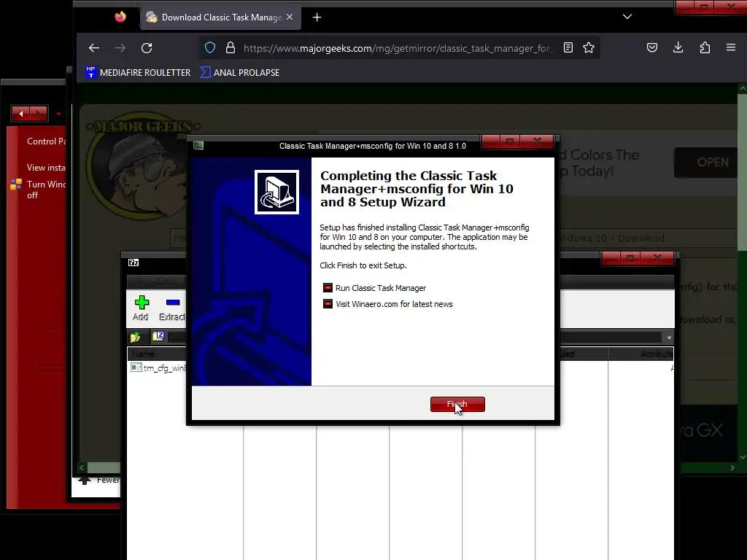The height and width of the screenshot is (560, 747).
Task: Toggle Run Classic Task Manager checkbox
Action: [x=328, y=287]
